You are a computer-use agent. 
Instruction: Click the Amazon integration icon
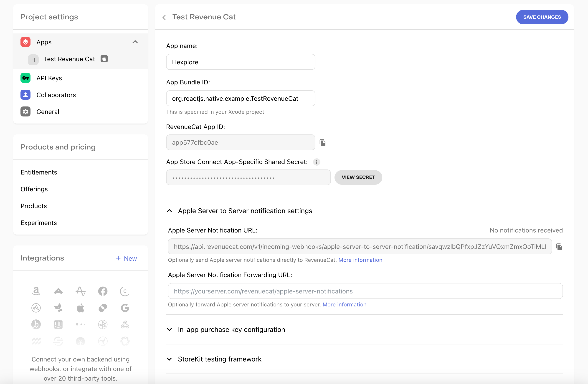pyautogui.click(x=36, y=291)
